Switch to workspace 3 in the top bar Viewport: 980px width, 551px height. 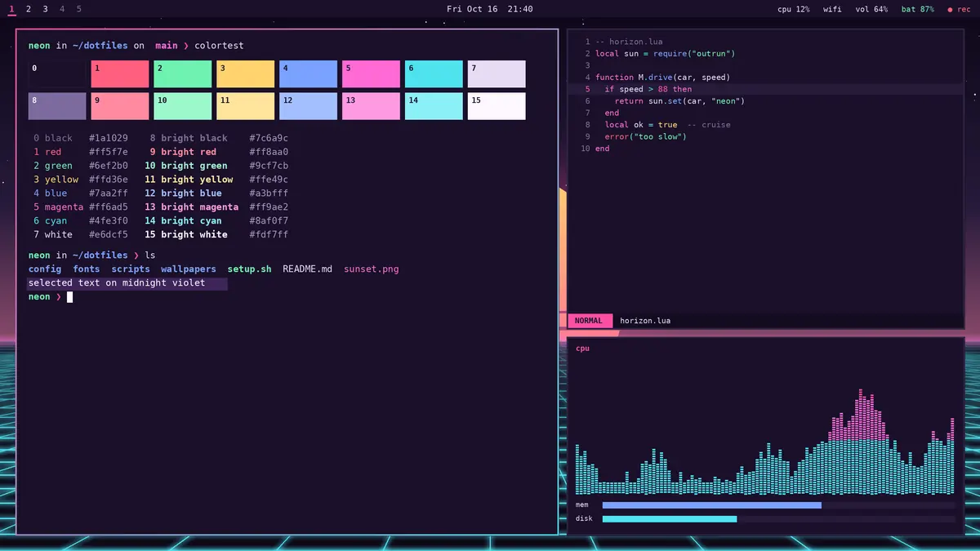(x=45, y=9)
